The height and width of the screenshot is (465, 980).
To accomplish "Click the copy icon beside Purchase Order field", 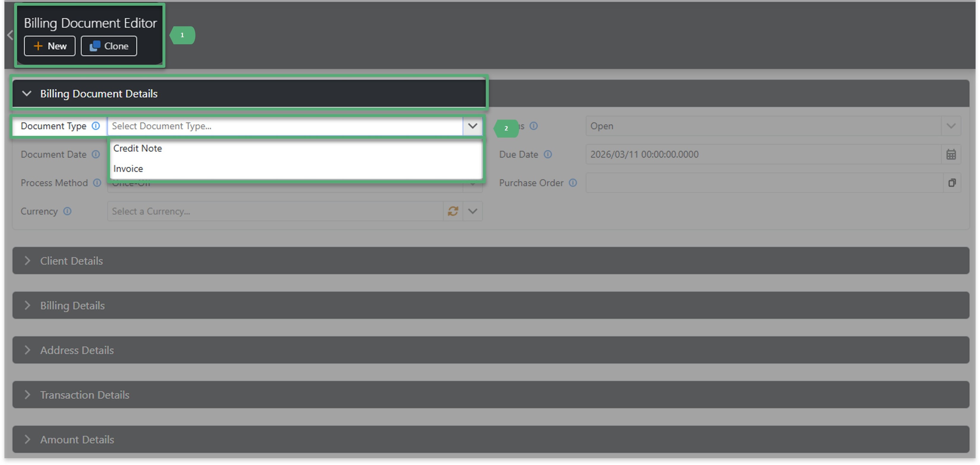I will 952,183.
